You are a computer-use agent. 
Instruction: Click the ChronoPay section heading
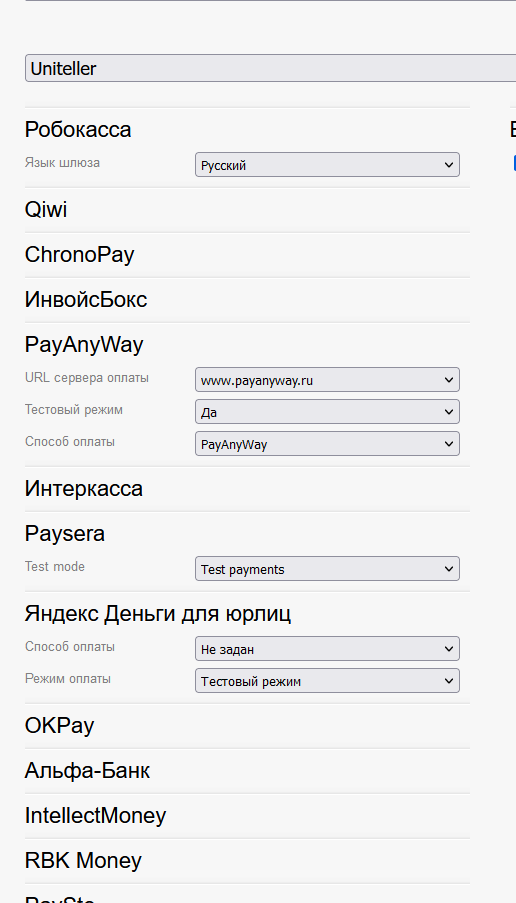tap(79, 254)
